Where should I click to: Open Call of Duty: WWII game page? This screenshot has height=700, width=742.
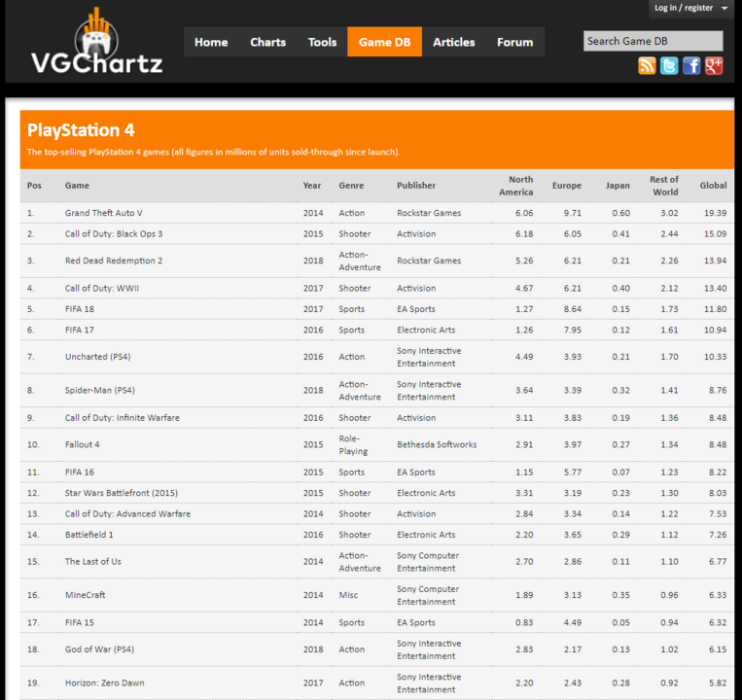102,288
